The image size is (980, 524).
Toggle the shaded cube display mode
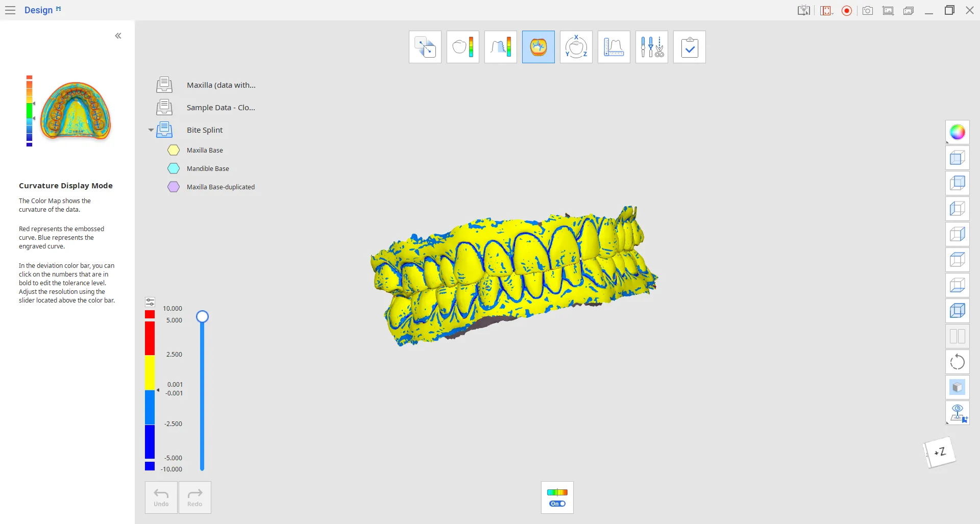pyautogui.click(x=958, y=387)
